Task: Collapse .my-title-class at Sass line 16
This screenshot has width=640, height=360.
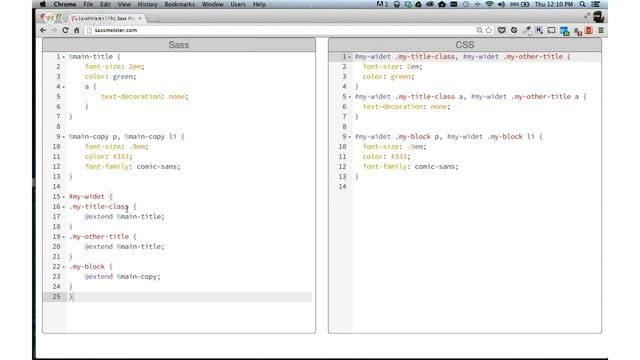Action: tap(64, 207)
